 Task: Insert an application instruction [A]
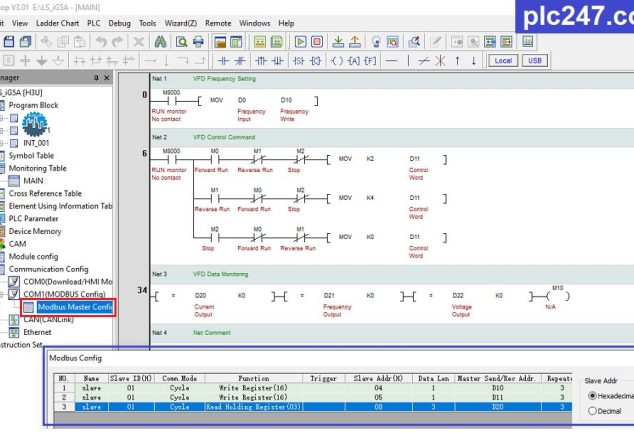pyautogui.click(x=354, y=61)
